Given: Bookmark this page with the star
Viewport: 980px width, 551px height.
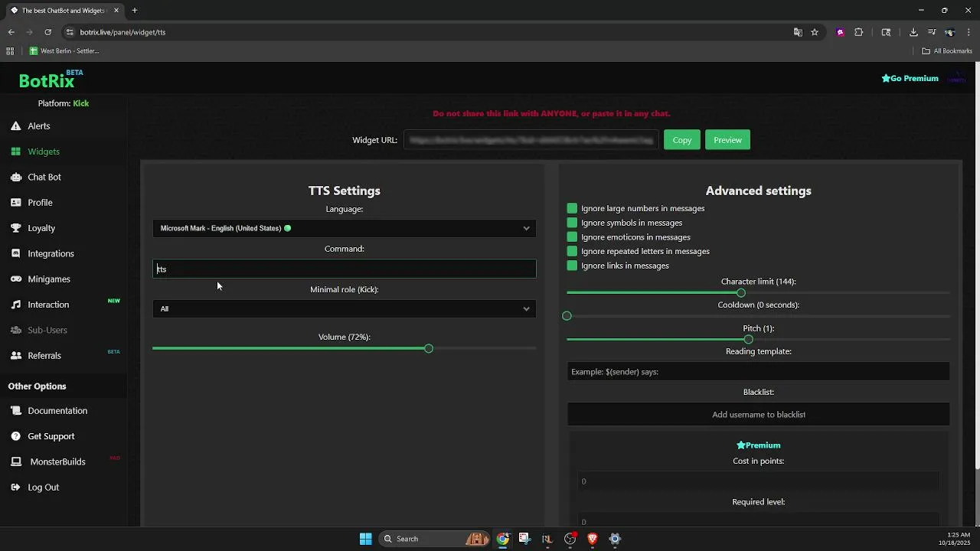Looking at the screenshot, I should tap(815, 32).
